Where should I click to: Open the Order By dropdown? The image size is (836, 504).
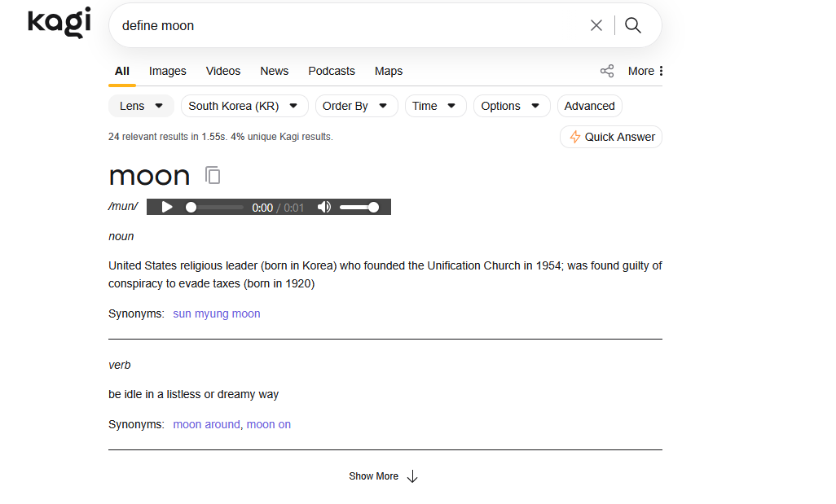[x=354, y=106]
